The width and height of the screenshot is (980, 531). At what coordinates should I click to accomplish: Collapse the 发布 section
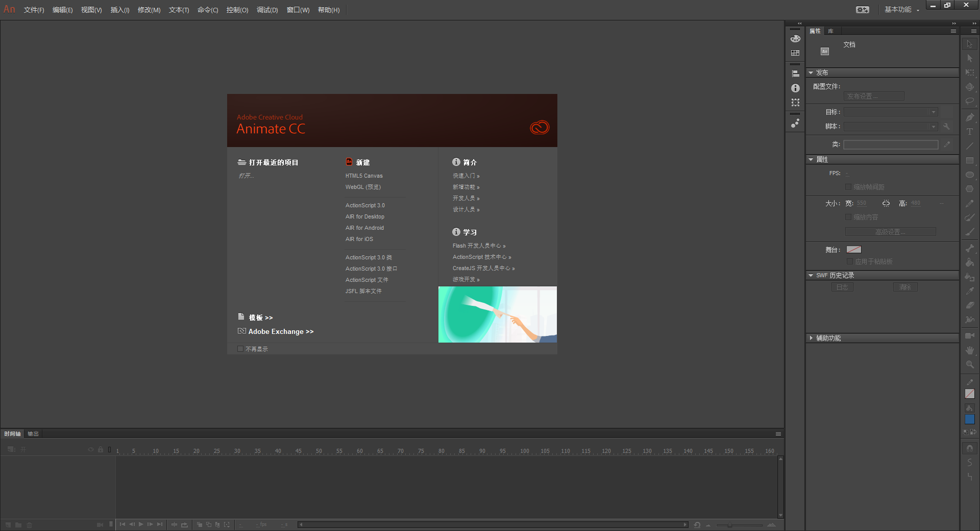point(811,73)
